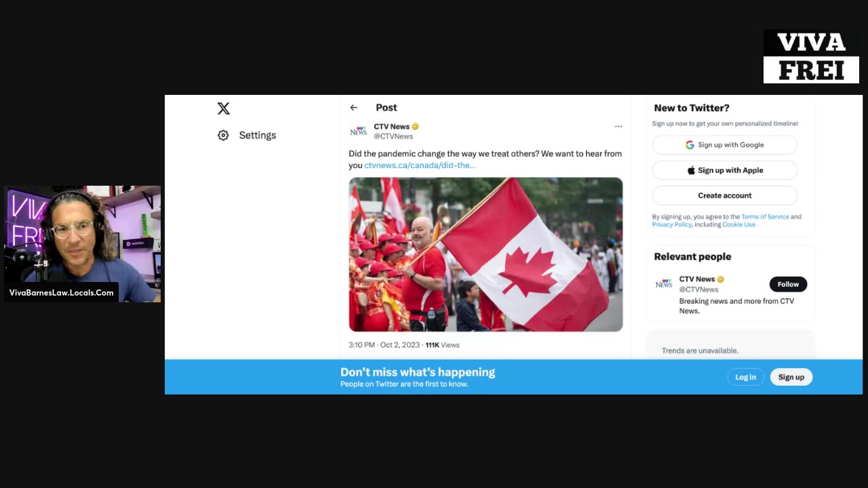Open the Privacy Policy link

coord(671,225)
